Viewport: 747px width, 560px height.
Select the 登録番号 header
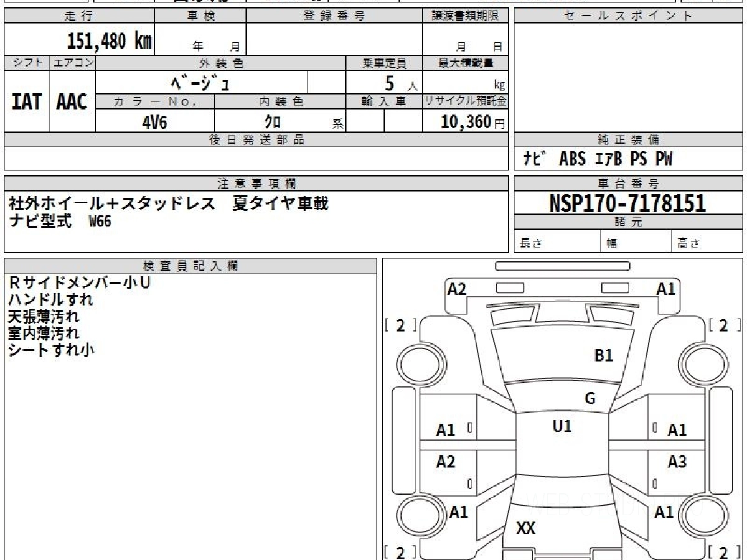click(x=334, y=16)
